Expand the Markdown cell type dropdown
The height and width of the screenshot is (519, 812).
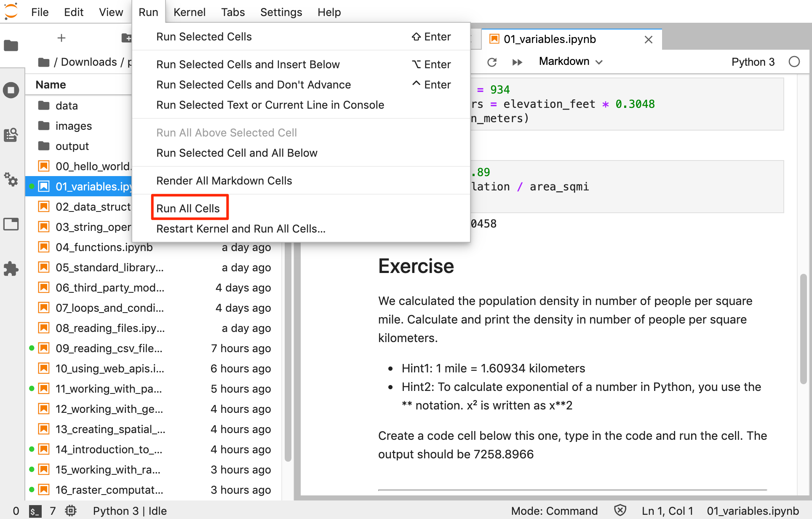pos(571,62)
